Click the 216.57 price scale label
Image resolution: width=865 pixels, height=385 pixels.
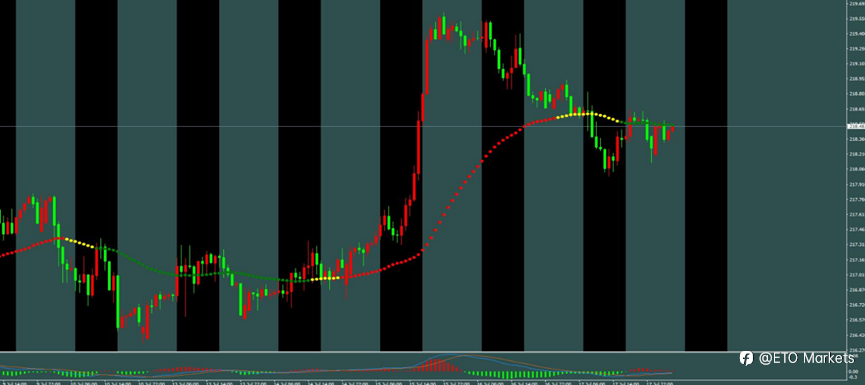point(857,320)
